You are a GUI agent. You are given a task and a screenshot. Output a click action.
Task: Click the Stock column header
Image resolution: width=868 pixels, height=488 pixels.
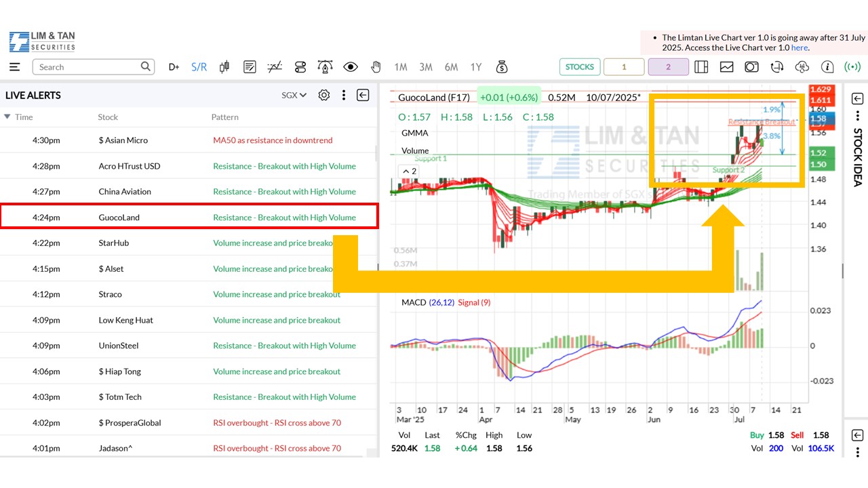click(x=108, y=117)
